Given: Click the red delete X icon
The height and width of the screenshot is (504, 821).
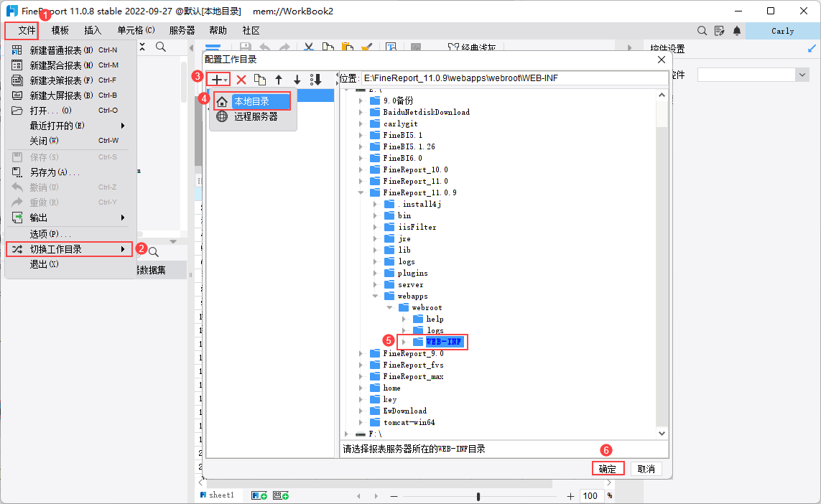Looking at the screenshot, I should pyautogui.click(x=241, y=80).
